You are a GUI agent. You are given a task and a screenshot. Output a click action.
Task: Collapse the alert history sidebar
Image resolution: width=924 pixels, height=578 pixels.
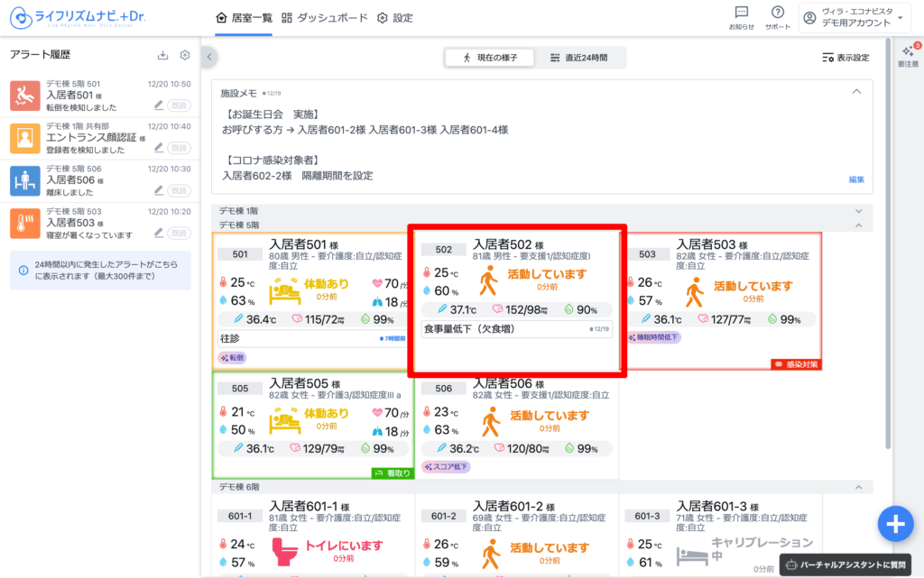[x=209, y=57]
